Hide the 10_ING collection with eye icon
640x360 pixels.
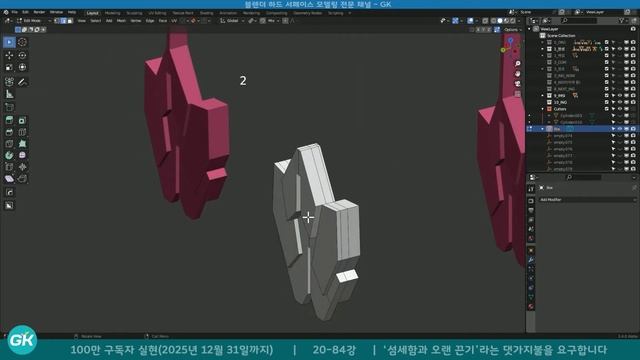(x=620, y=102)
